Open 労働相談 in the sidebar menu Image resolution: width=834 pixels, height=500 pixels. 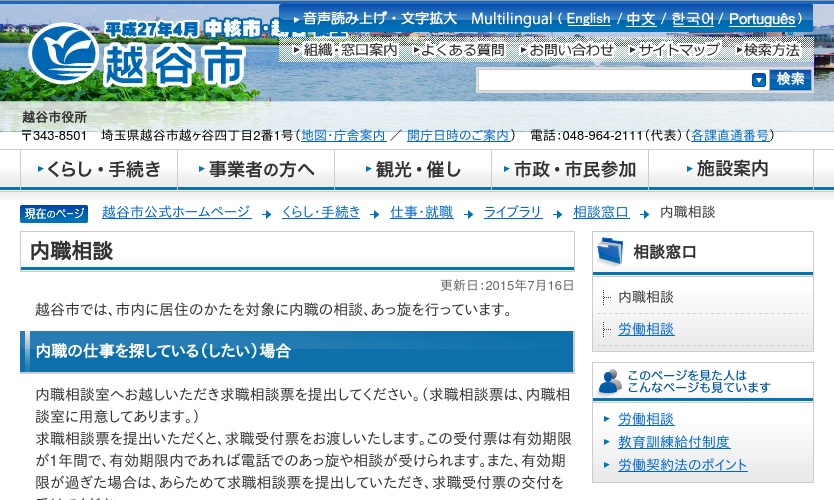coord(646,329)
